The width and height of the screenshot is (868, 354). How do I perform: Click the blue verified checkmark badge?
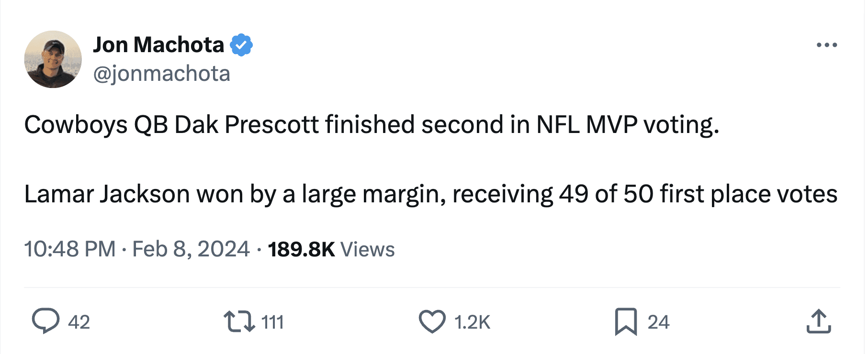(241, 45)
